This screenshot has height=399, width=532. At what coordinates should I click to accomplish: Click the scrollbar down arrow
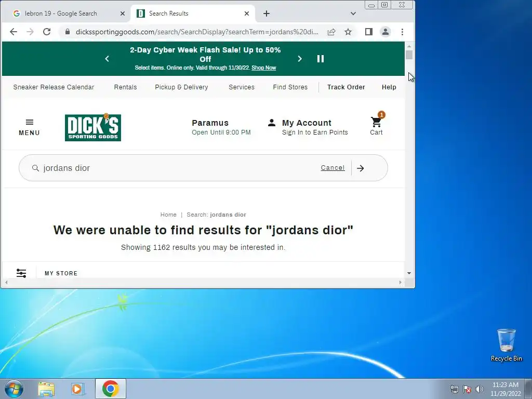tap(409, 273)
